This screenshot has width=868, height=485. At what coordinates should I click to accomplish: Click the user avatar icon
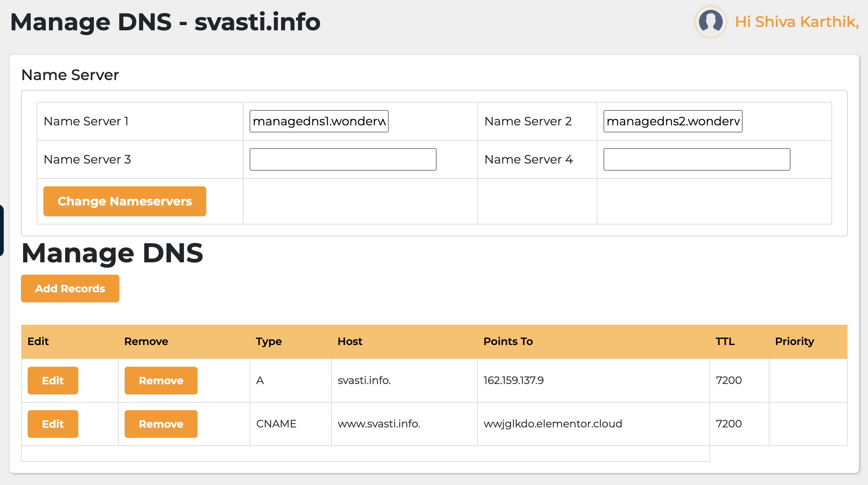tap(710, 22)
